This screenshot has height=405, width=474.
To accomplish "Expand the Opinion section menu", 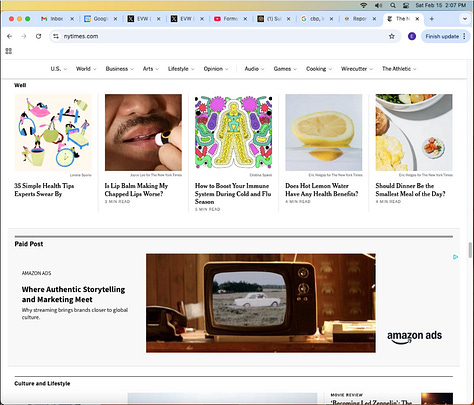I will 216,69.
